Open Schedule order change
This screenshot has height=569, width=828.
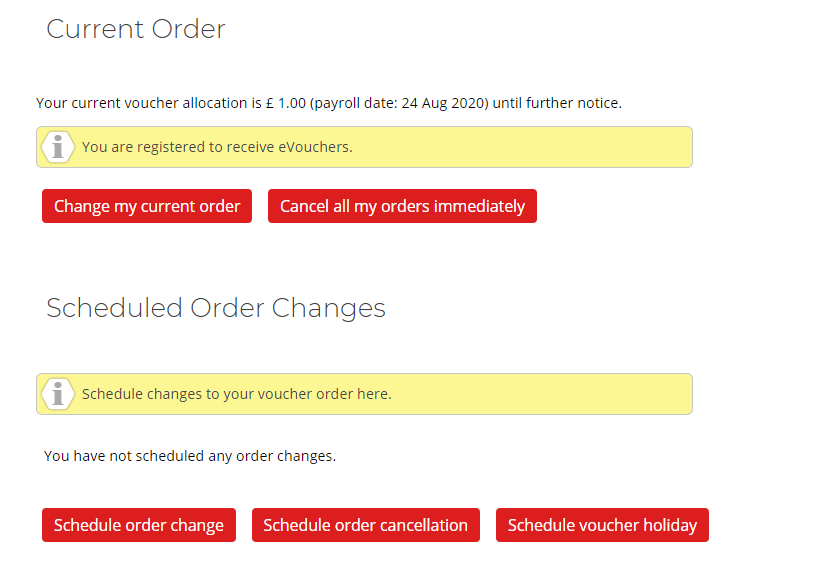(139, 525)
